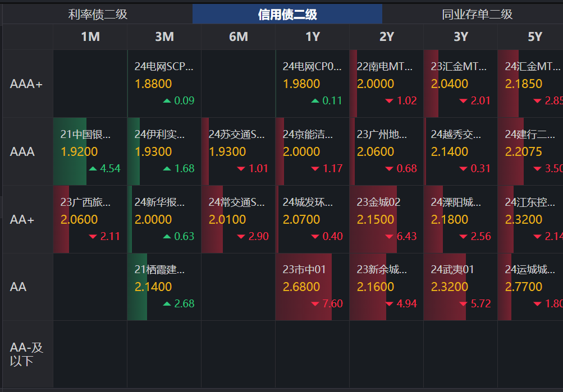The height and width of the screenshot is (392, 563).
Task: Click the red down arrow beside 23市中01
Action: (x=315, y=303)
